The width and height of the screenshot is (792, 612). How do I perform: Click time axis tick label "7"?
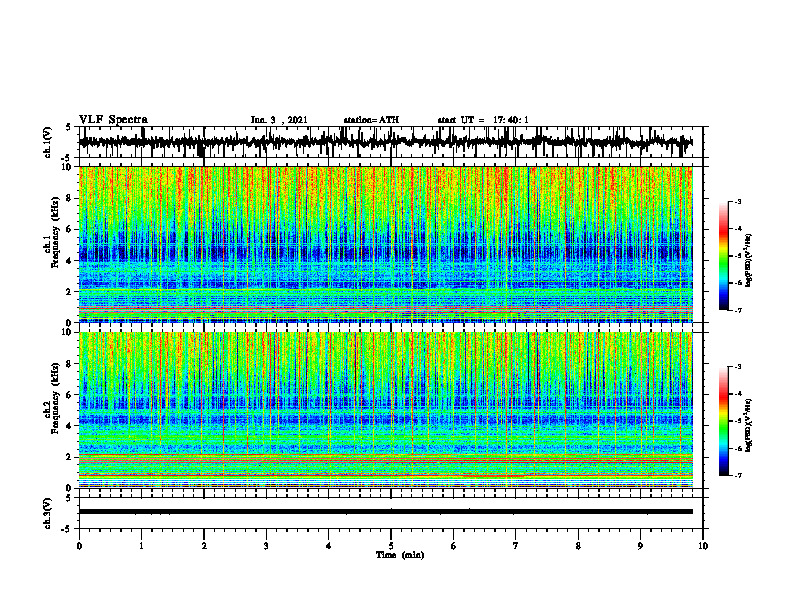[516, 546]
